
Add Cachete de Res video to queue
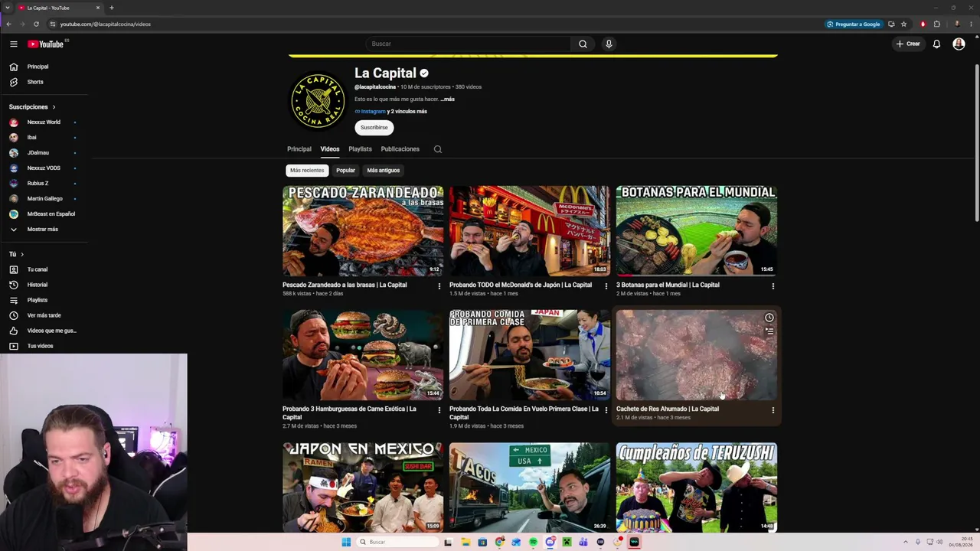tap(769, 331)
